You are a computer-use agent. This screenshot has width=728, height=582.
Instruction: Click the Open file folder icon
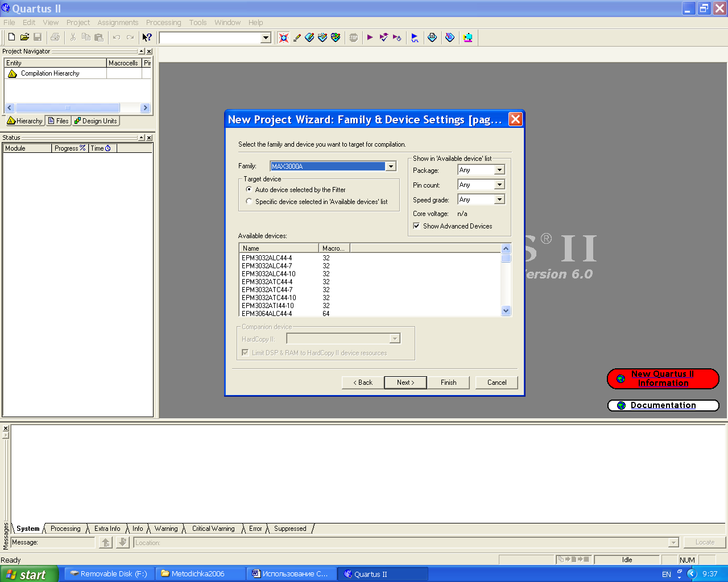click(24, 37)
